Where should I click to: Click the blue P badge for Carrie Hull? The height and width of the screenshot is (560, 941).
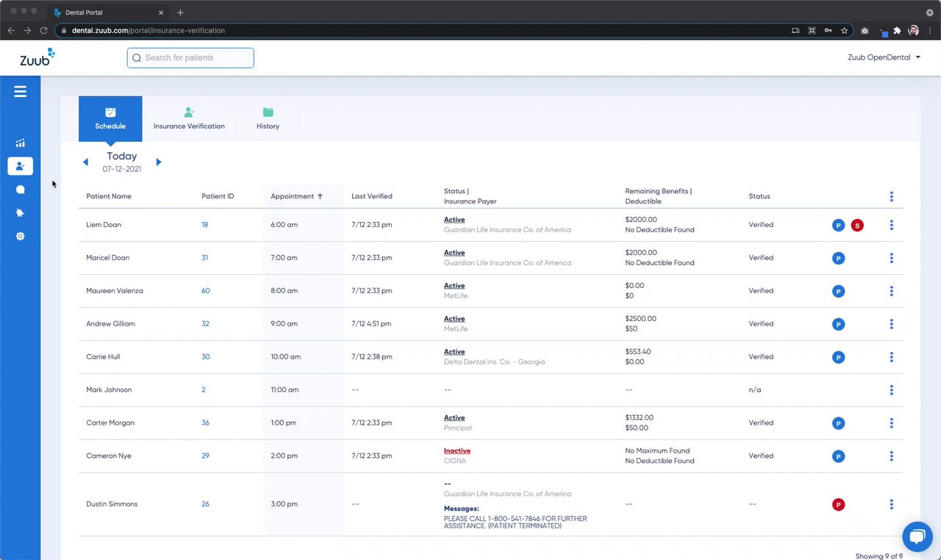(838, 357)
